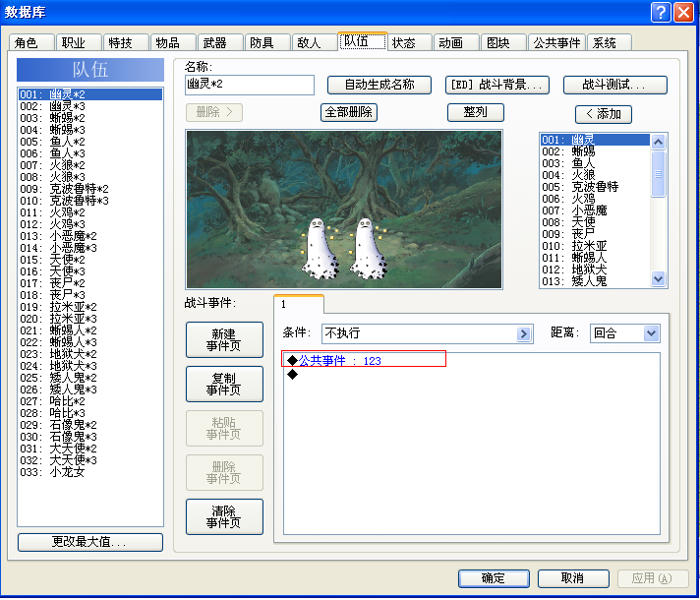Image resolution: width=700 pixels, height=600 pixels.
Task: Click the help question mark icon
Action: click(661, 12)
